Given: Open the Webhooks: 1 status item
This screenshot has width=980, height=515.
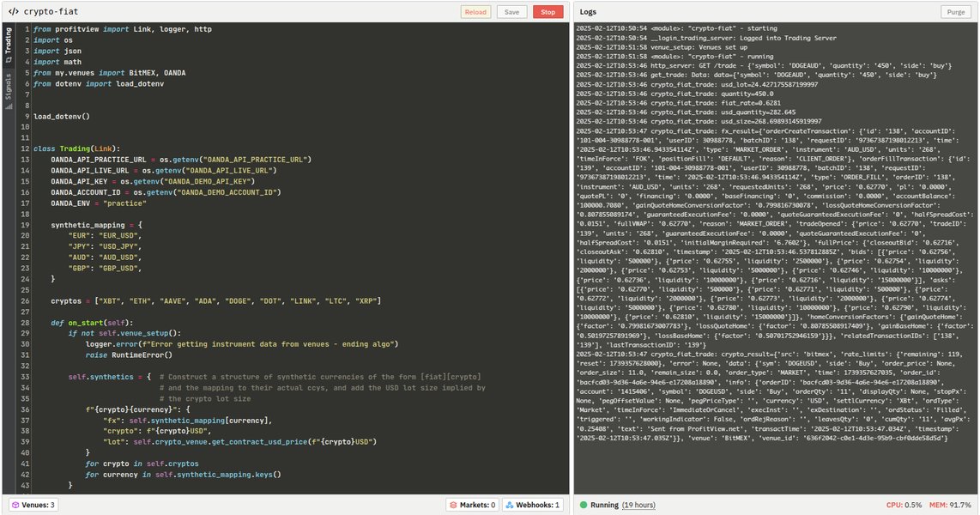Looking at the screenshot, I should (533, 505).
